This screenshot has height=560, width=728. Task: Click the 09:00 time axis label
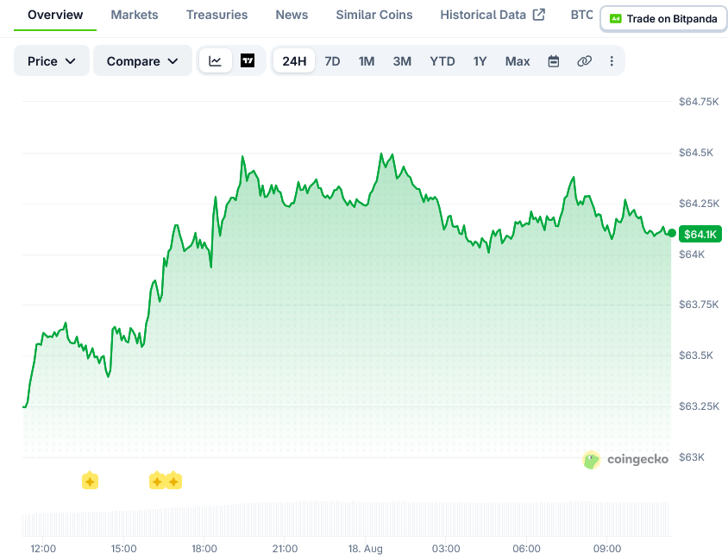607,549
